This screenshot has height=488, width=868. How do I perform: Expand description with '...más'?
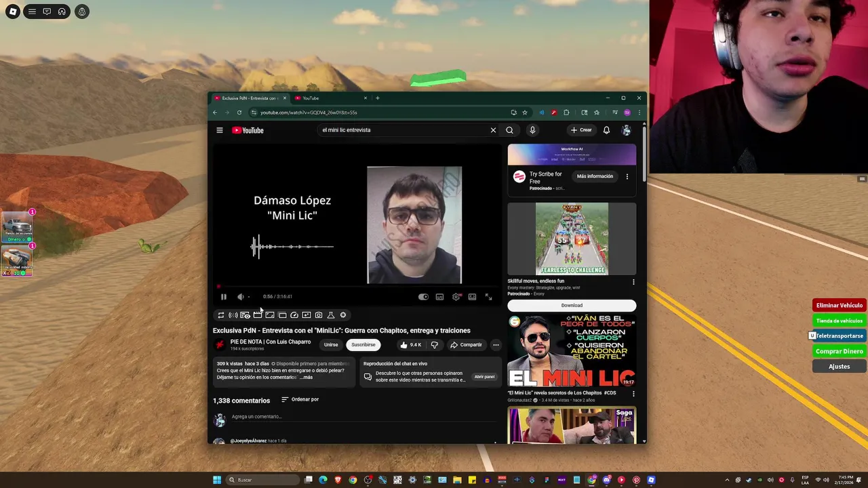307,378
